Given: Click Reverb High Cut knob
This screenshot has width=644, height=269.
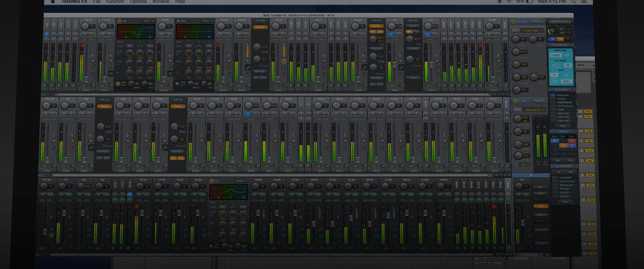Looking at the screenshot, I should (516, 52).
